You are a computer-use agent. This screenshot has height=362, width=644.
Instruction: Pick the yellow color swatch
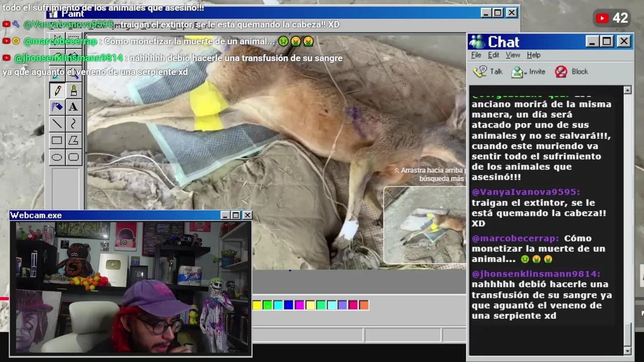tap(257, 305)
